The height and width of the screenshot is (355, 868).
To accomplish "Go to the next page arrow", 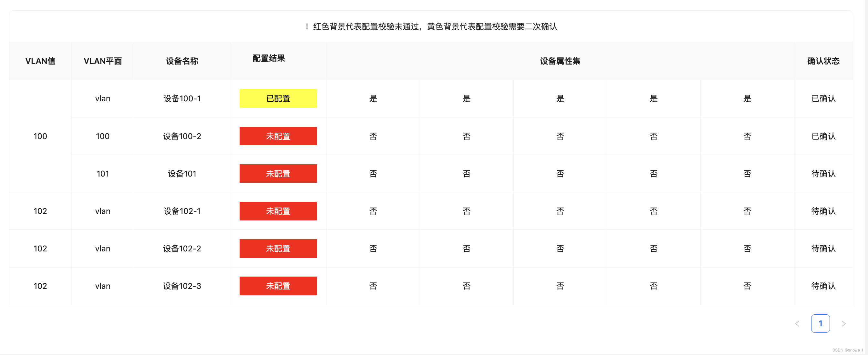I will 843,324.
